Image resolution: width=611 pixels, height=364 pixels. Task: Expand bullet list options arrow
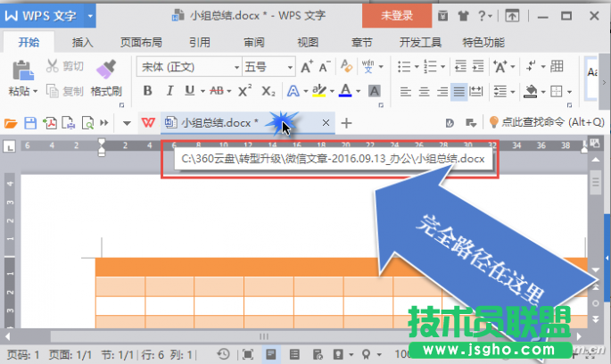[417, 67]
